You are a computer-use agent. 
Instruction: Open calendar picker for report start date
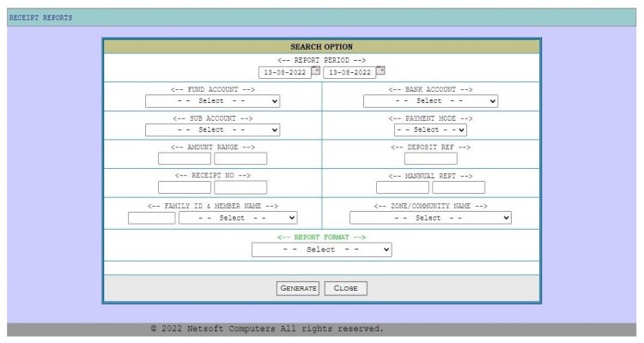316,71
